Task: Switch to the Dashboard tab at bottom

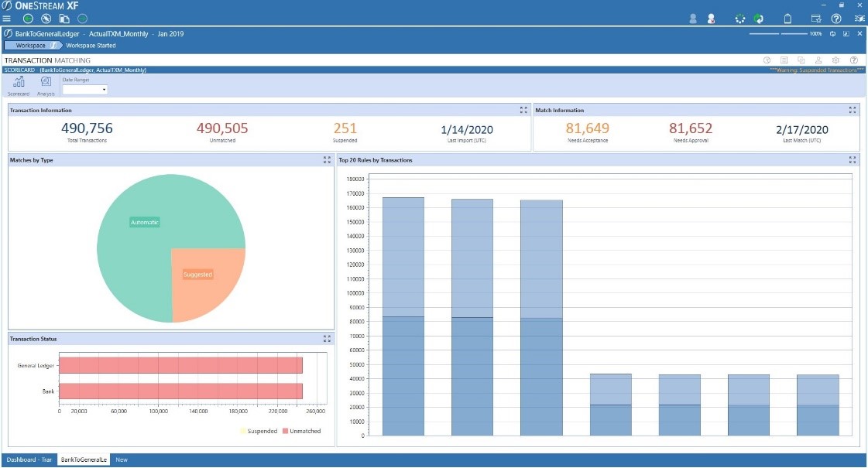Action: pos(29,459)
